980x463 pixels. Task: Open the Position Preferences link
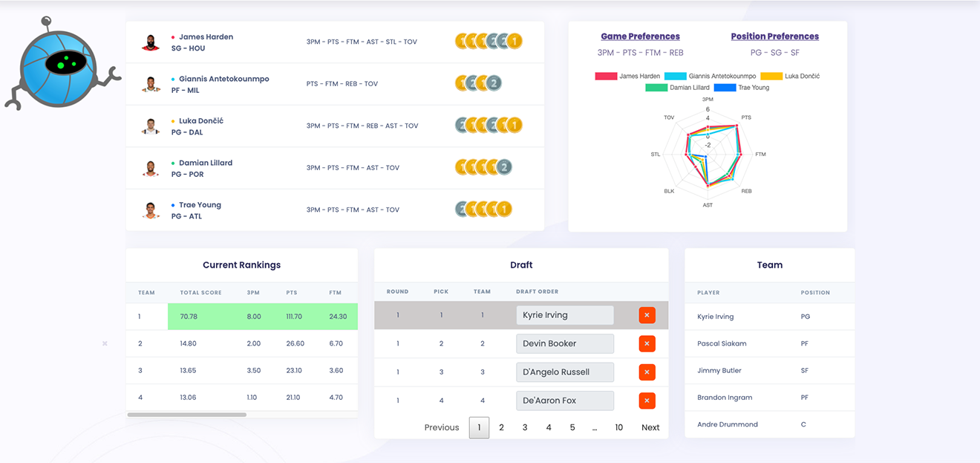774,36
